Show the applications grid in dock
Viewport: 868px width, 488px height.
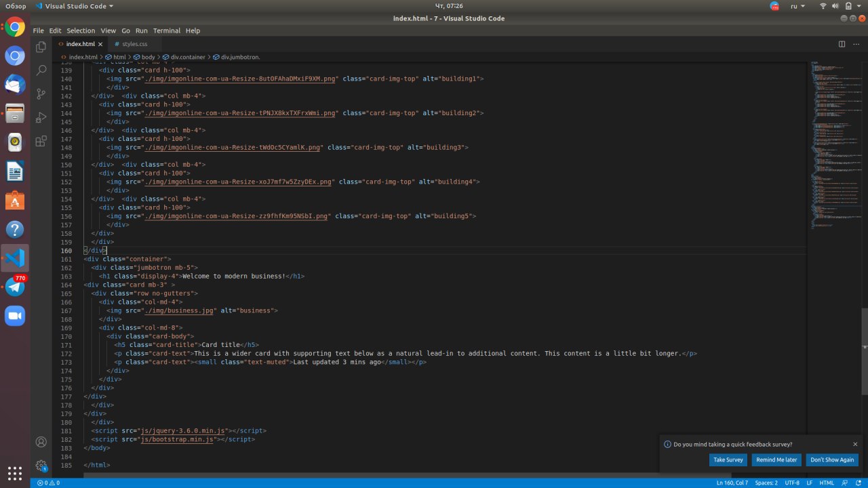tap(15, 472)
